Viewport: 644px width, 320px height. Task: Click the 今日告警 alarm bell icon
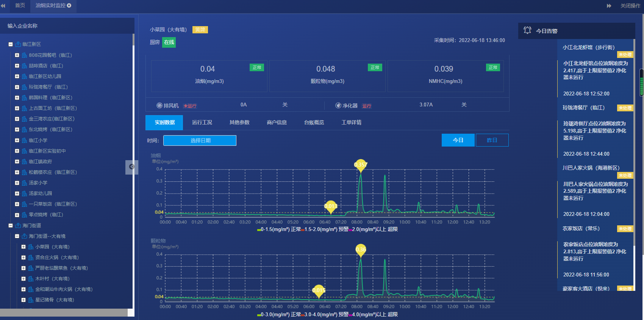[527, 30]
